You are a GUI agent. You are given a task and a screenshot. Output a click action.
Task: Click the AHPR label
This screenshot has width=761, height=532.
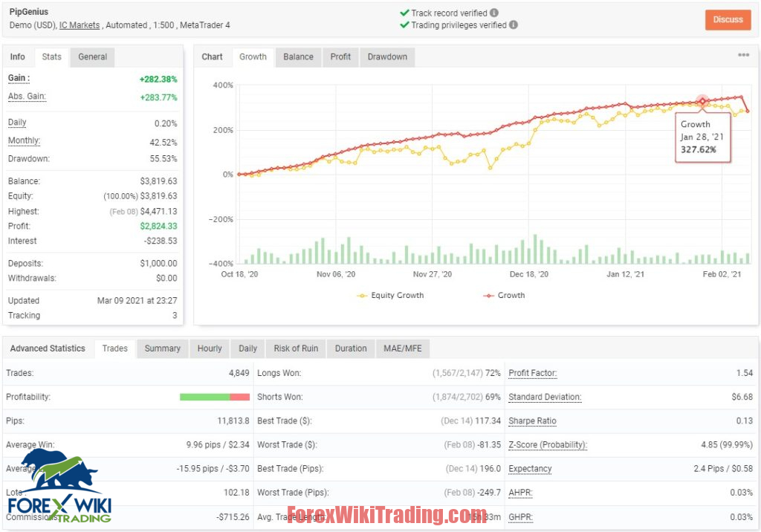tap(520, 493)
